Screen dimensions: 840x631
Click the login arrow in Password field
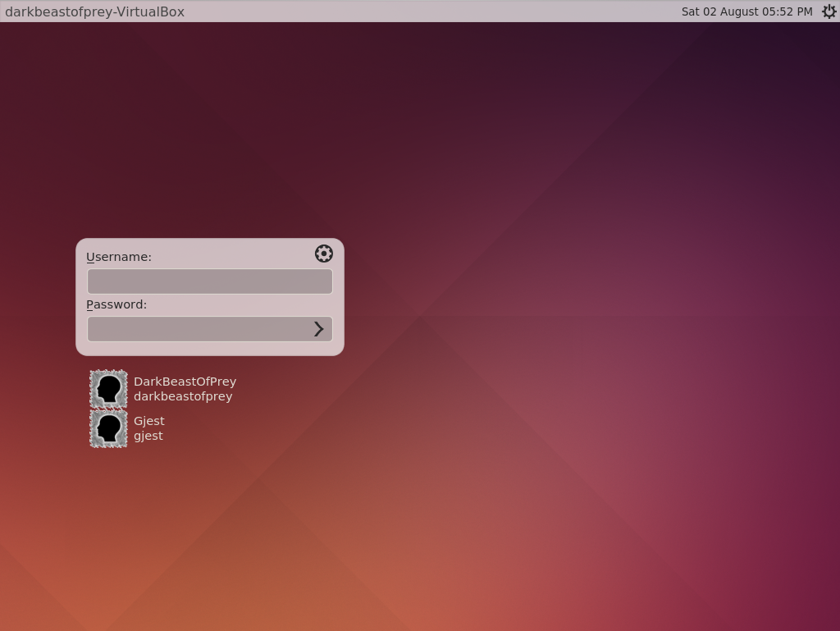(319, 329)
